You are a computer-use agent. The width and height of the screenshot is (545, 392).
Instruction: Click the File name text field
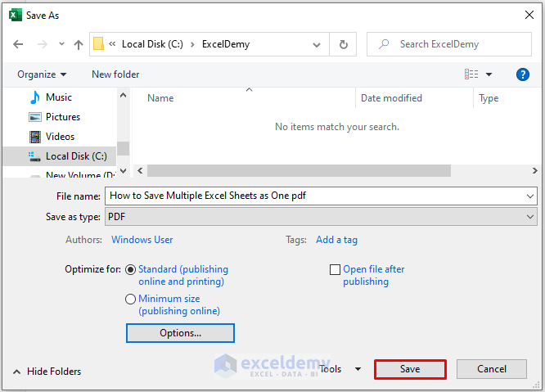click(315, 196)
